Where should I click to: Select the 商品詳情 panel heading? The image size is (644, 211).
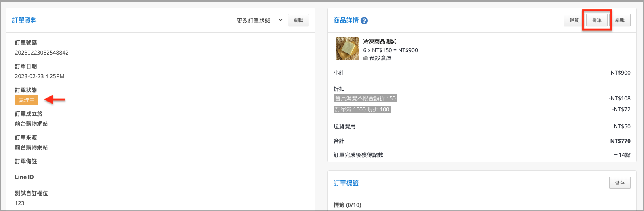click(346, 21)
